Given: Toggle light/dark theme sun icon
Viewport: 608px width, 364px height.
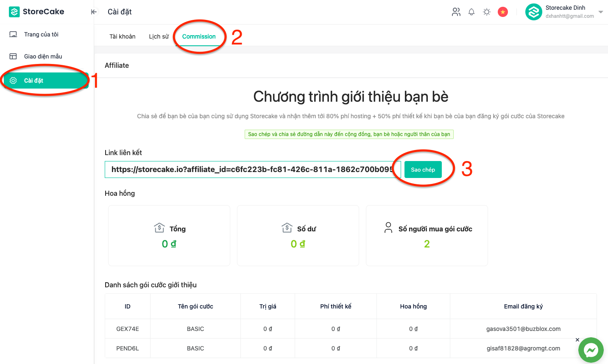Looking at the screenshot, I should pyautogui.click(x=487, y=12).
